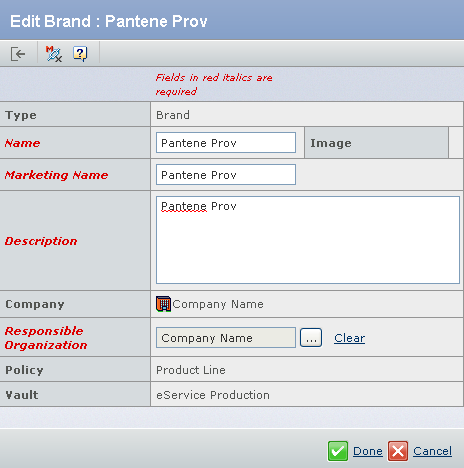The width and height of the screenshot is (464, 468).
Task: Click into the Name input field
Action: tap(226, 143)
